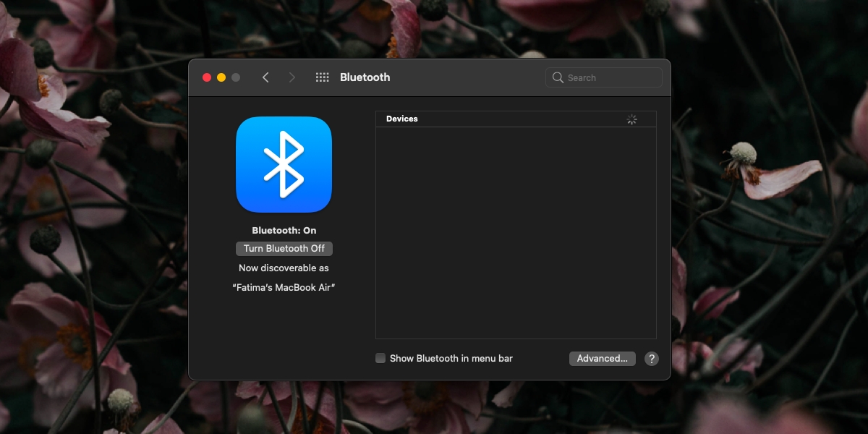Viewport: 868px width, 434px height.
Task: Click the Devices list header
Action: [x=516, y=119]
